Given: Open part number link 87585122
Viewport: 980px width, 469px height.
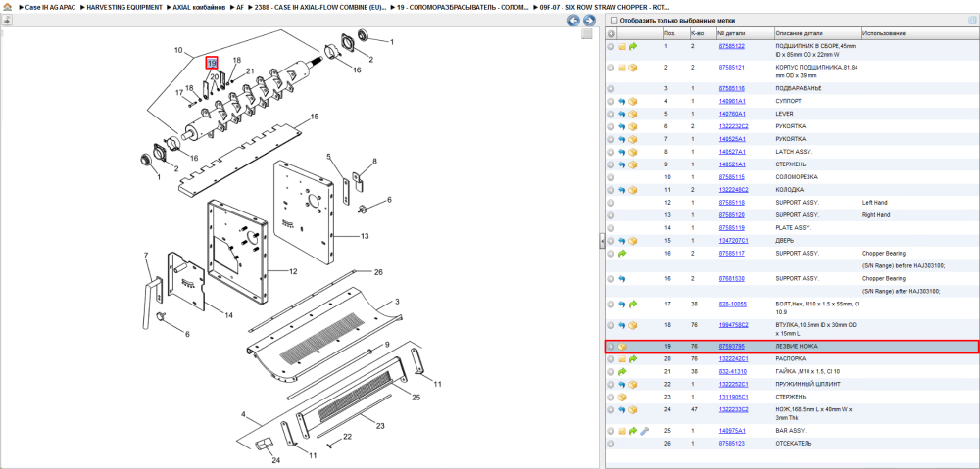Looking at the screenshot, I should click(x=731, y=46).
